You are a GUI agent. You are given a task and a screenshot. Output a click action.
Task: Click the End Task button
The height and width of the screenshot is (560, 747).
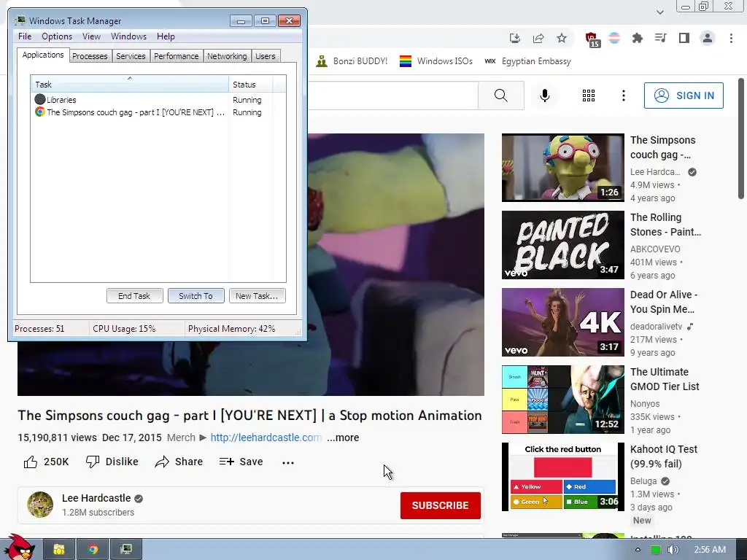point(134,296)
